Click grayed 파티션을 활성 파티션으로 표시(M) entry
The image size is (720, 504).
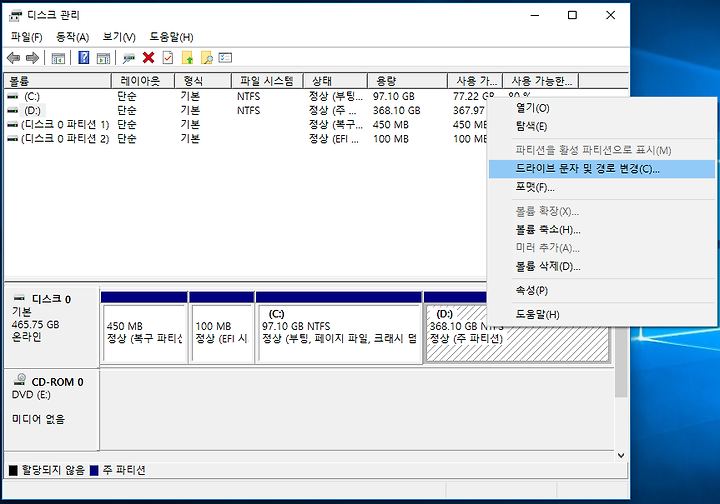(x=602, y=150)
